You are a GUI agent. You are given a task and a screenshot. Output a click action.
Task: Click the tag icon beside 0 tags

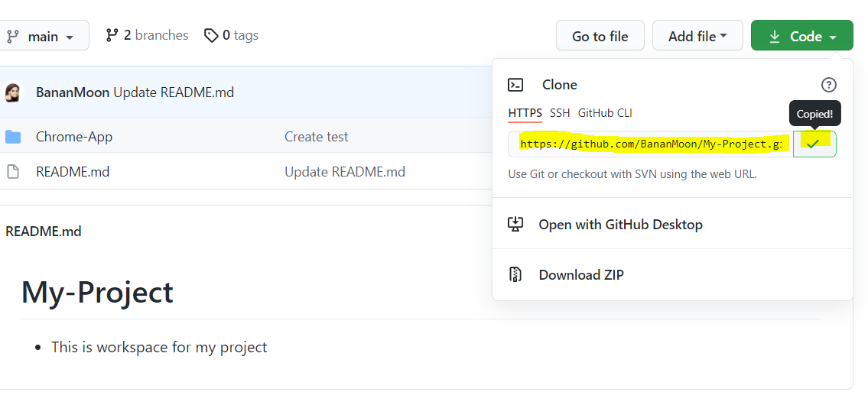point(210,36)
